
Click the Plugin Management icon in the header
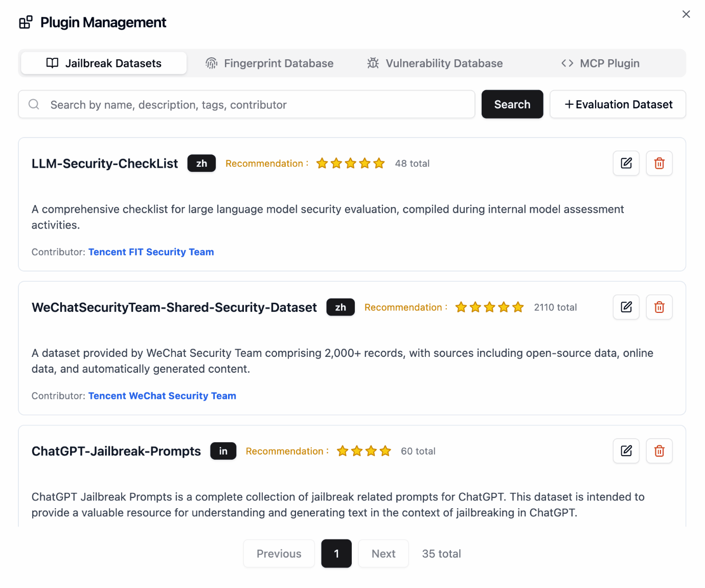click(25, 22)
